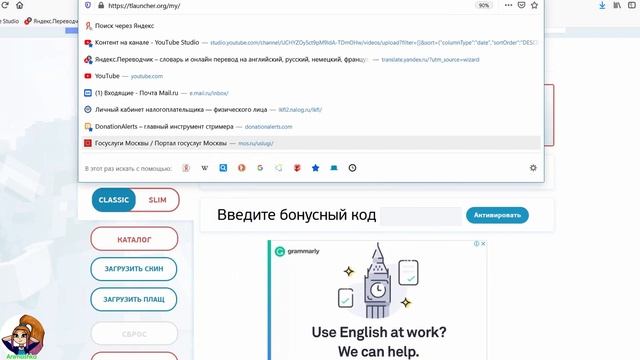The height and width of the screenshot is (360, 640).
Task: Open the Личный кабинет налогоплательщика suggestion
Action: tap(311, 110)
